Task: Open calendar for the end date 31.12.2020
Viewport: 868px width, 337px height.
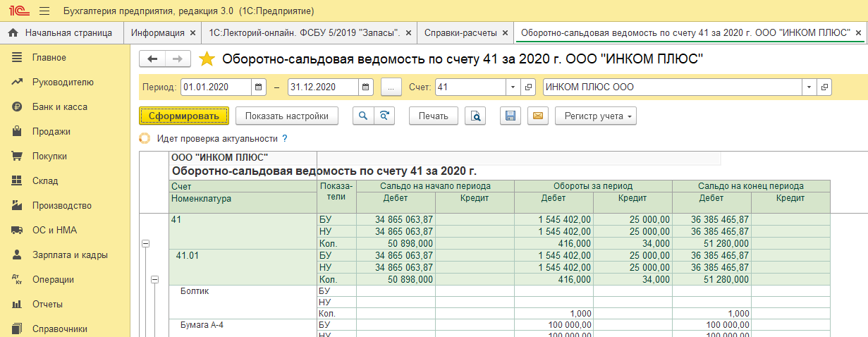Action: click(366, 87)
